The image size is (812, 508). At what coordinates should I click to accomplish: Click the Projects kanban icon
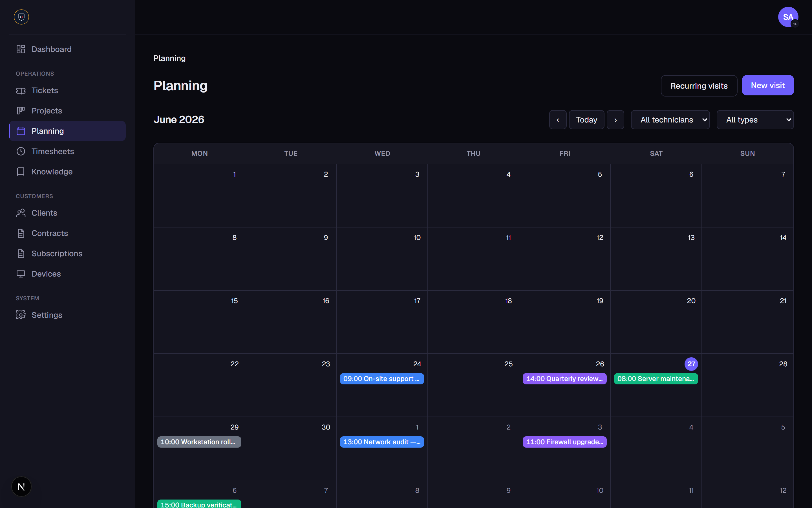[21, 111]
